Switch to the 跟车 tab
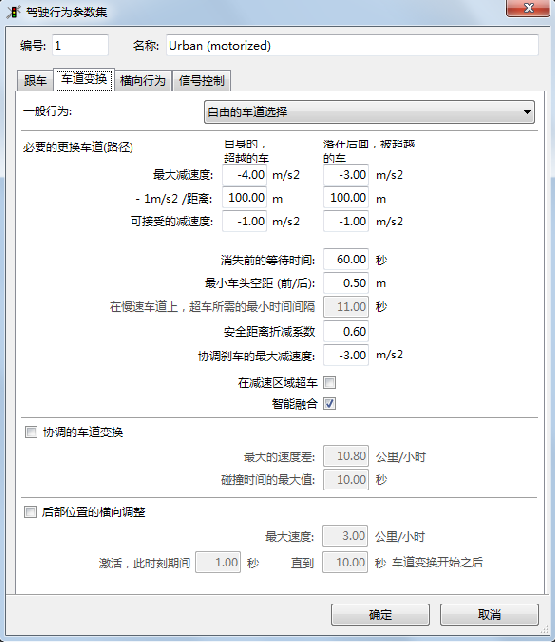555x642 pixels. (35, 80)
